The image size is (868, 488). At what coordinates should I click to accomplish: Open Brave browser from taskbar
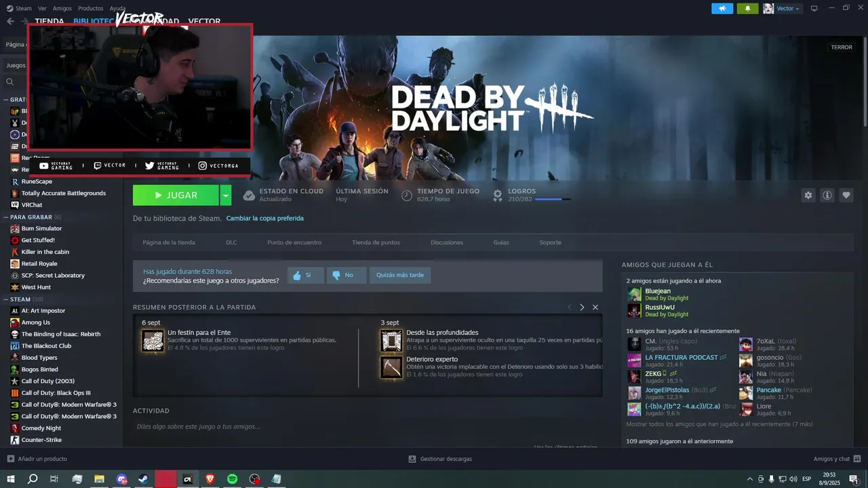click(x=210, y=479)
